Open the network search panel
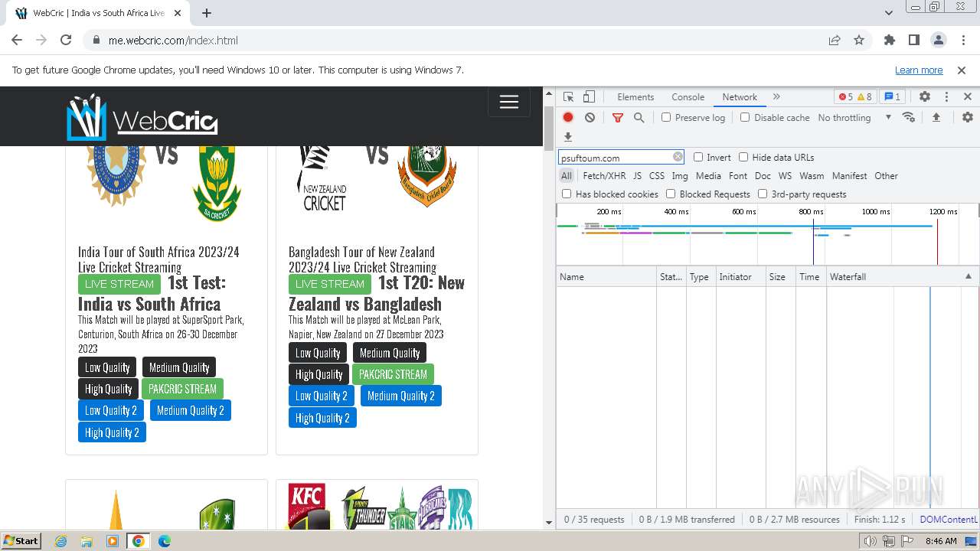Viewport: 980px width, 551px height. 639,117
